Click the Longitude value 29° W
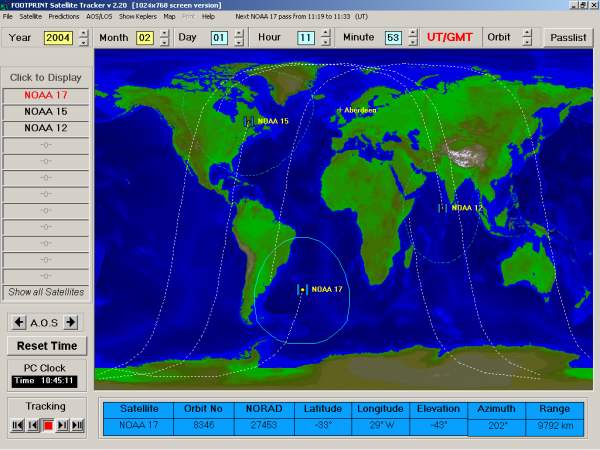The image size is (600, 450). coord(380,426)
